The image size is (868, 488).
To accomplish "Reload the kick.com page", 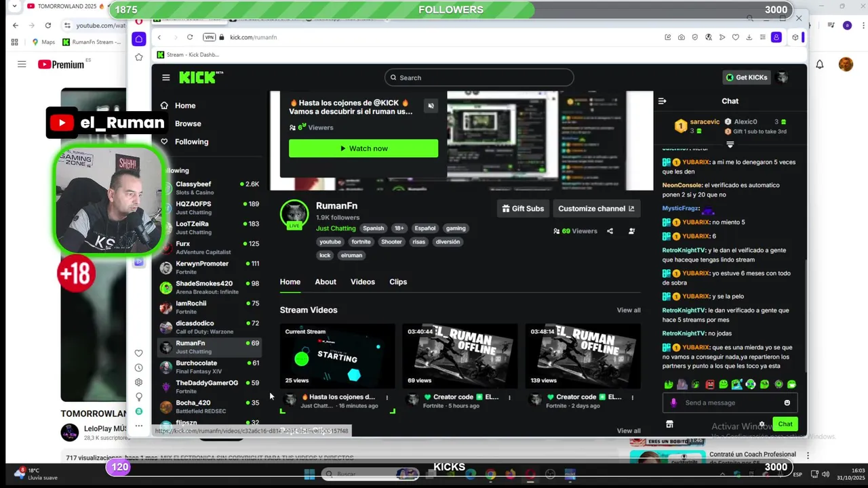I will [x=190, y=37].
